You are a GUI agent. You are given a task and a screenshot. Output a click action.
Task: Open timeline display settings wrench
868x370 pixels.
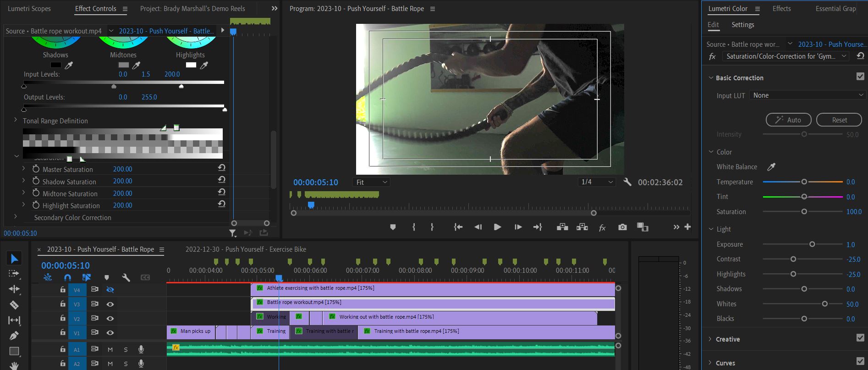click(x=126, y=277)
